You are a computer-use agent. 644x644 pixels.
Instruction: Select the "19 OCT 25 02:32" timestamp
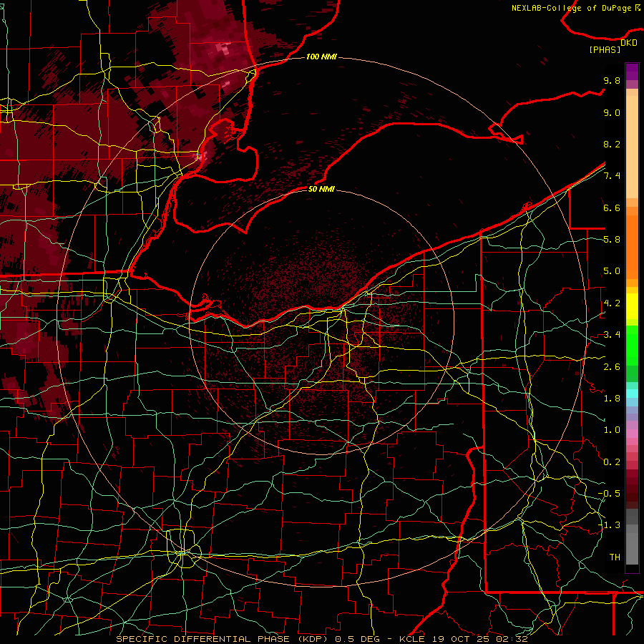tap(479, 639)
